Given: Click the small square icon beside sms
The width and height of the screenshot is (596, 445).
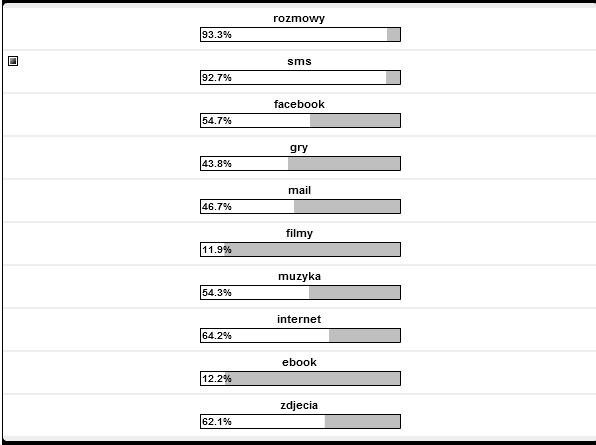Looking at the screenshot, I should coord(13,61).
